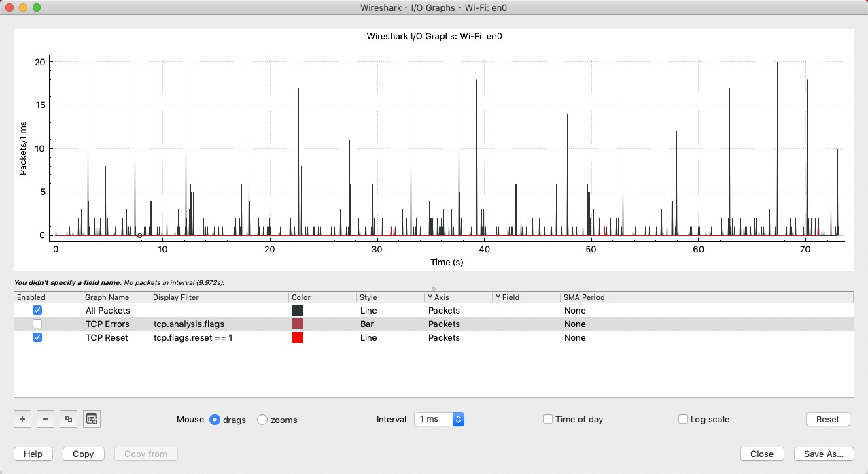
Task: Click Y Axis Packets cell of All Packets
Action: click(444, 310)
